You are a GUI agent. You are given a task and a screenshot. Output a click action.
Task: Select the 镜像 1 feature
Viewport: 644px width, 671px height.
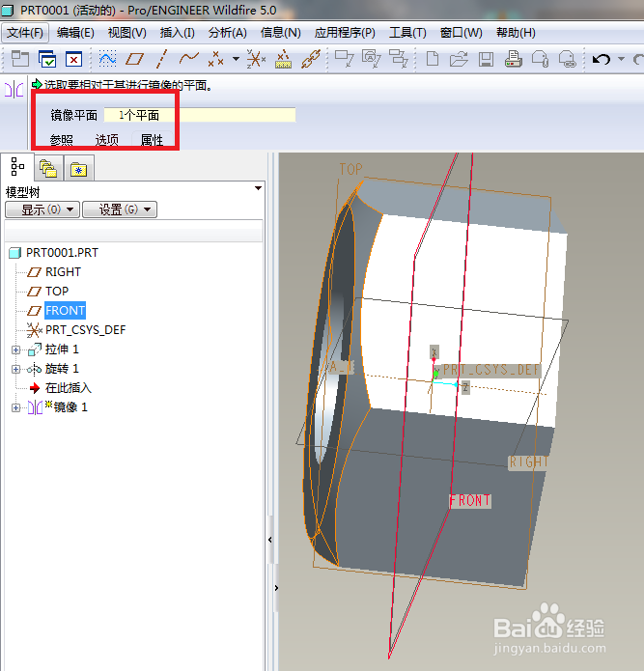pyautogui.click(x=70, y=407)
